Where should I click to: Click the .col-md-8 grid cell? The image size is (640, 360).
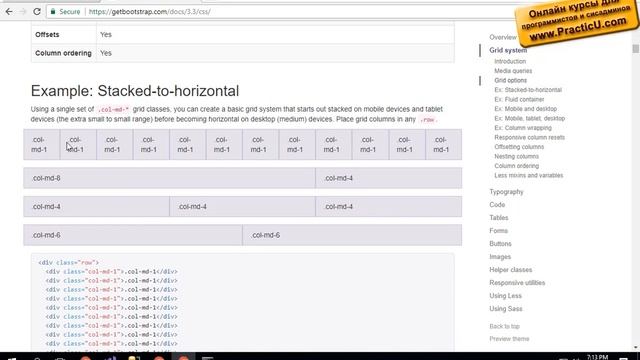pyautogui.click(x=169, y=178)
